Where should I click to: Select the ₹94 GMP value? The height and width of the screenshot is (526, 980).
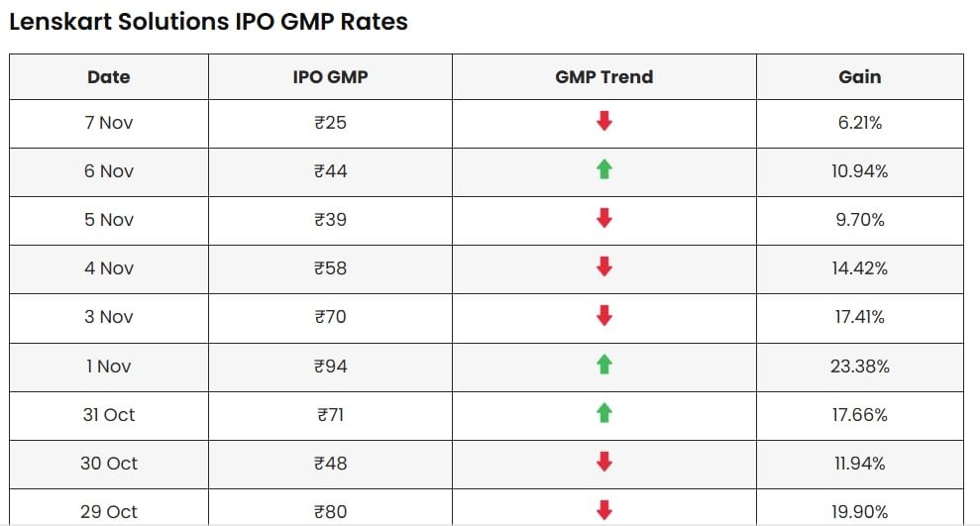(x=330, y=367)
